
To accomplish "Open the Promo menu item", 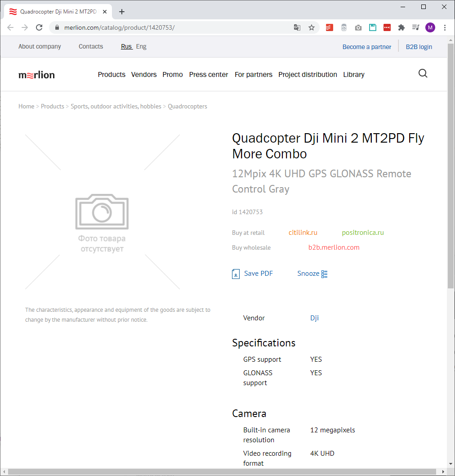I will point(173,75).
